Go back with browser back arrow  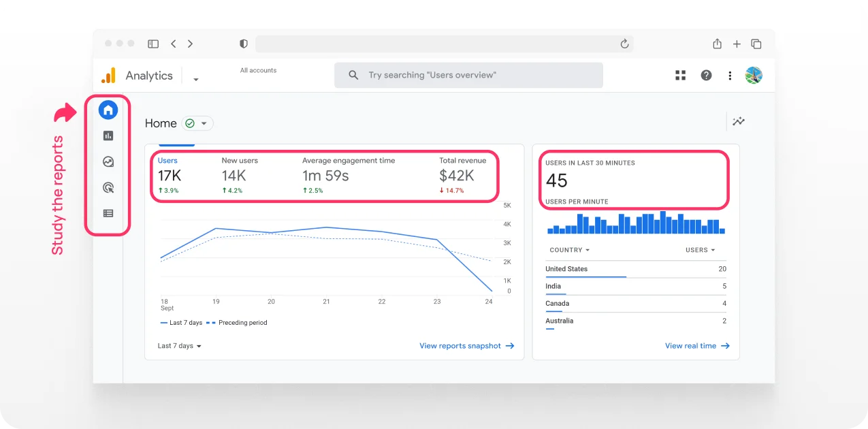[174, 44]
